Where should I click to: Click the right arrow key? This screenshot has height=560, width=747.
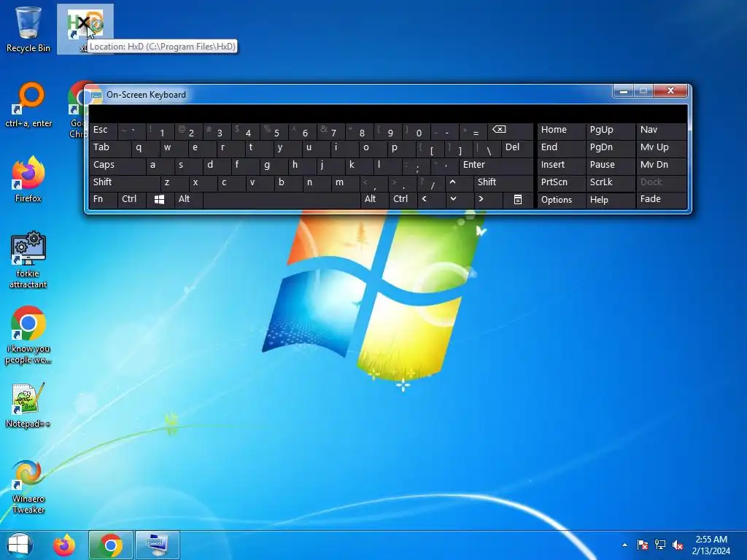[x=488, y=200]
